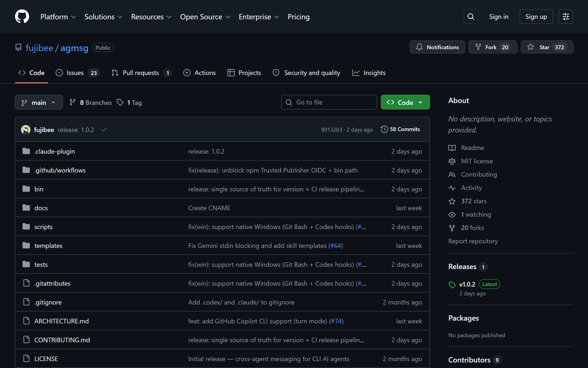This screenshot has width=588, height=368.
Task: Click the Report repository link
Action: [x=473, y=241]
